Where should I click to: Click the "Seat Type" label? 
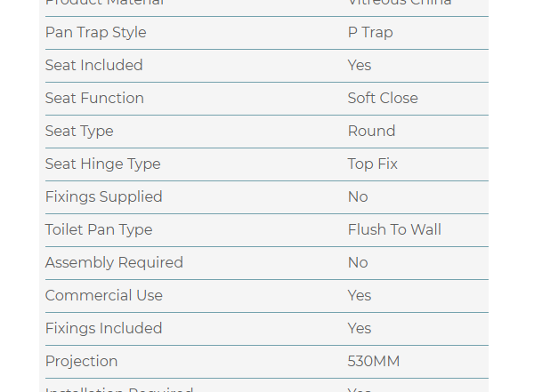point(79,132)
